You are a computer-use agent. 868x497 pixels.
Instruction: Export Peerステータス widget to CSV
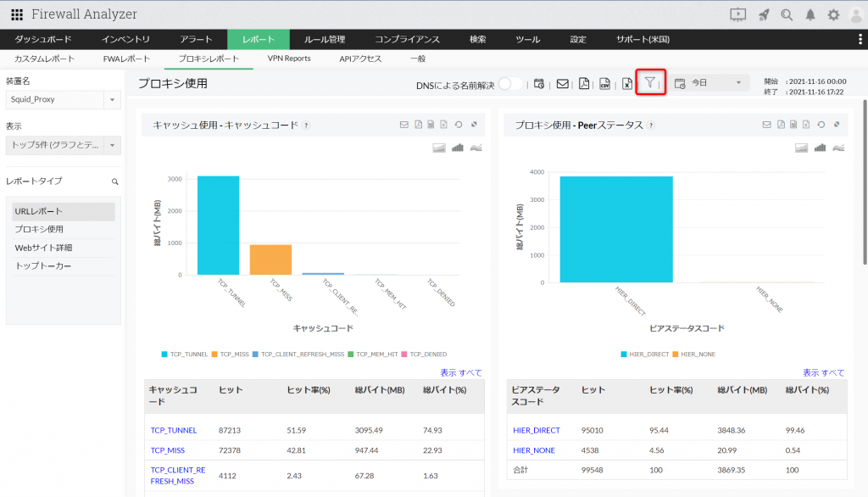point(793,125)
